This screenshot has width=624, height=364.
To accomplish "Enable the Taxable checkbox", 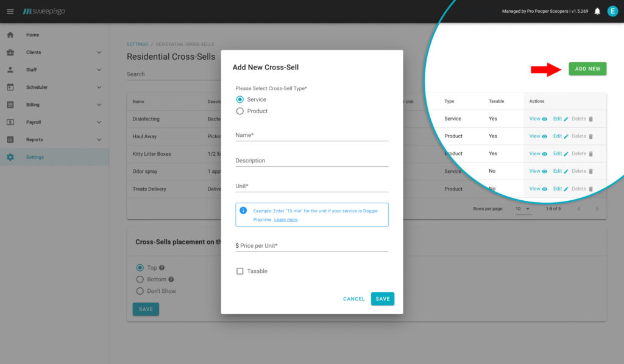I will click(x=239, y=271).
